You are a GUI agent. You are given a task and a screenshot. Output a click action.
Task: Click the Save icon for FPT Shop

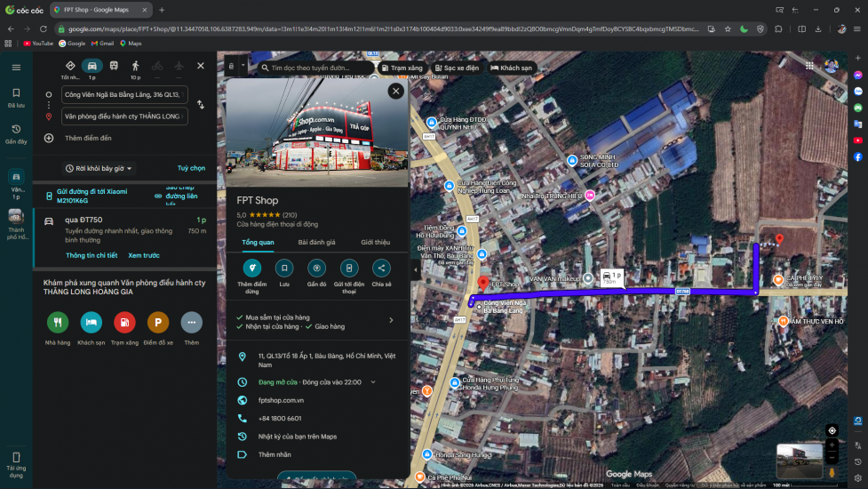283,268
